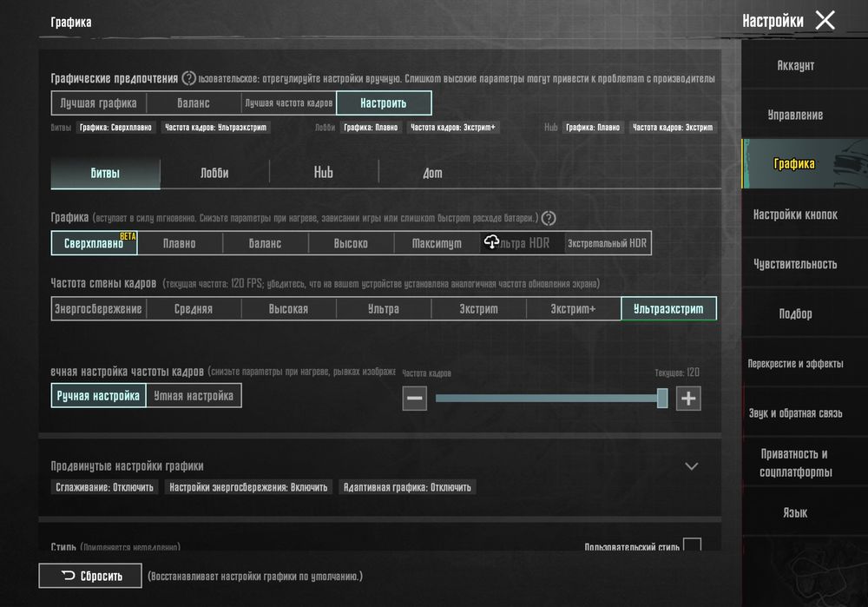Click the frame rate slider handle
The image size is (868, 607).
click(x=662, y=399)
